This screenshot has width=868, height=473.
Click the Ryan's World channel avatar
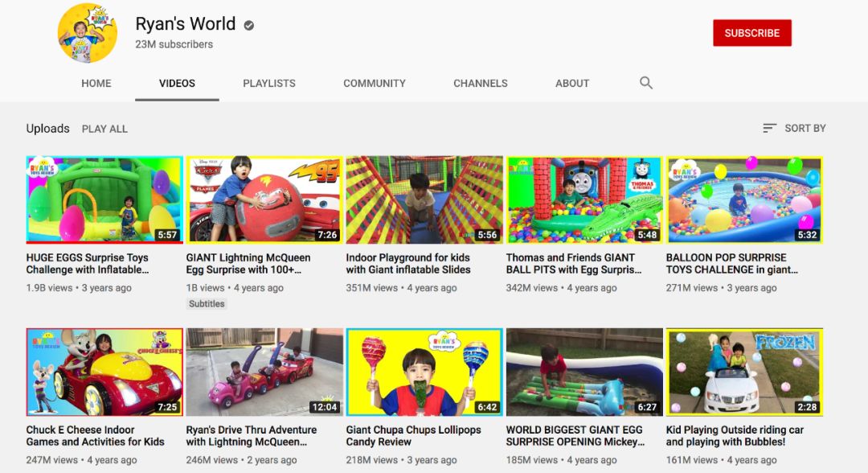[88, 33]
